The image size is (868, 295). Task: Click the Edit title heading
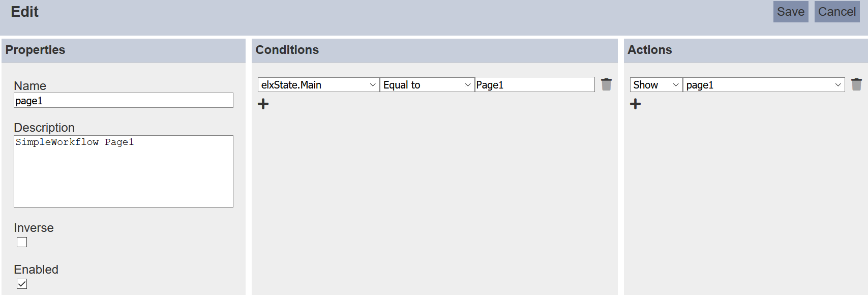tap(25, 12)
